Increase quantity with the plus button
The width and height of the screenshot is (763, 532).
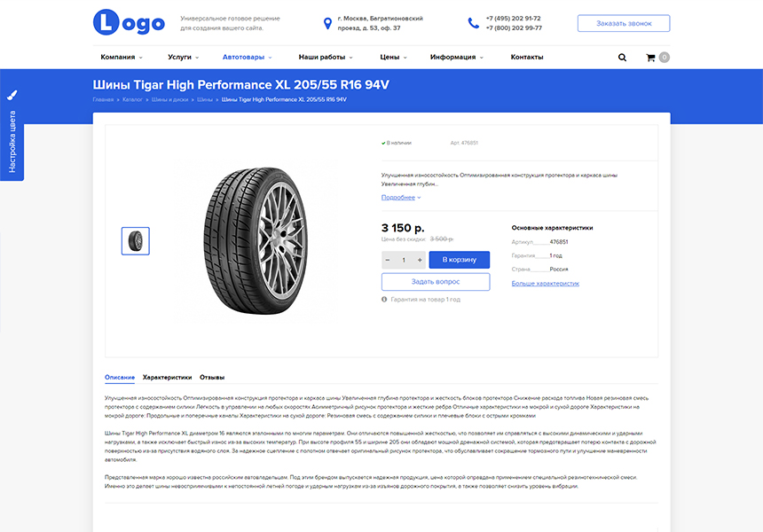[x=420, y=260]
